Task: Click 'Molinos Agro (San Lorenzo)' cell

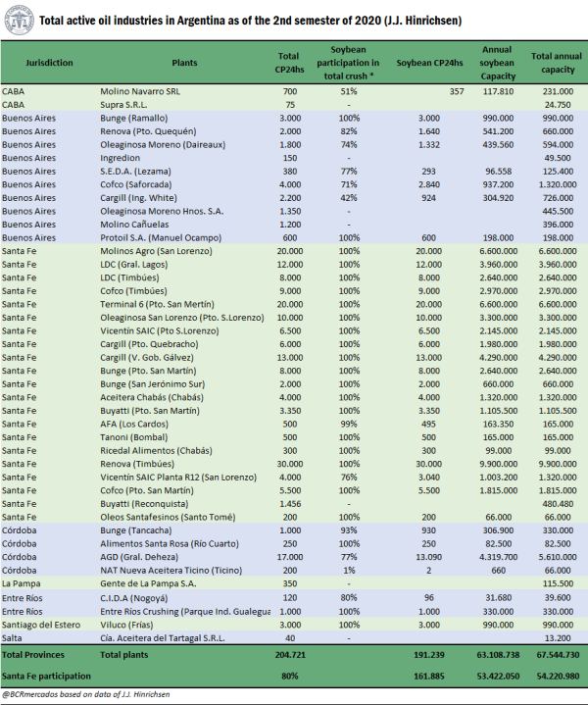Action: pyautogui.click(x=156, y=251)
